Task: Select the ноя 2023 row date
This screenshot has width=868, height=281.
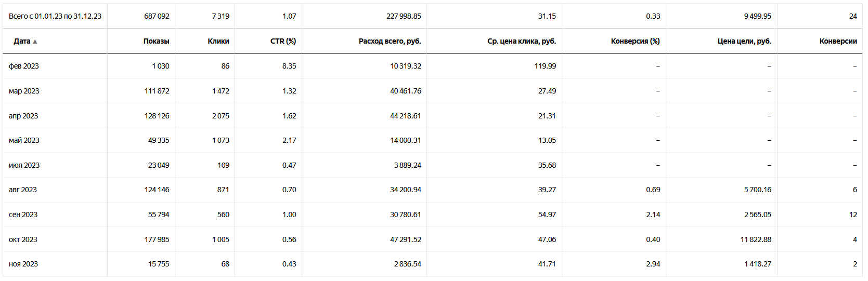Action: pyautogui.click(x=23, y=264)
